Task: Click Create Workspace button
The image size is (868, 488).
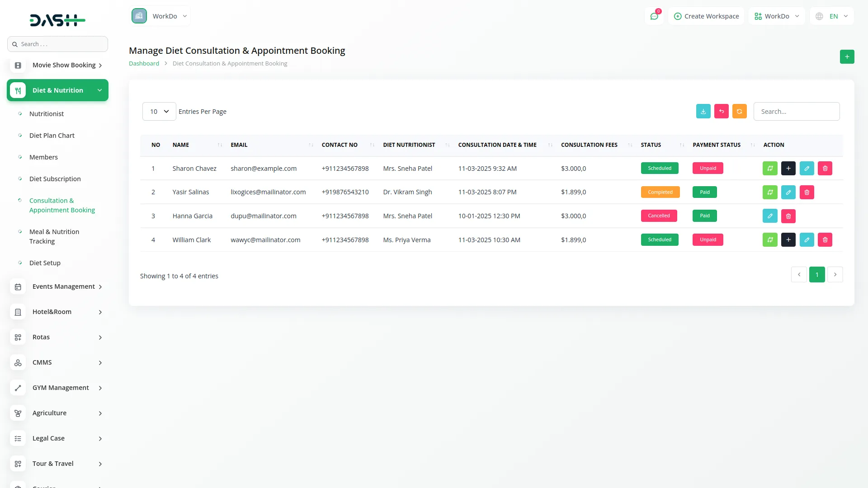Action: click(706, 16)
